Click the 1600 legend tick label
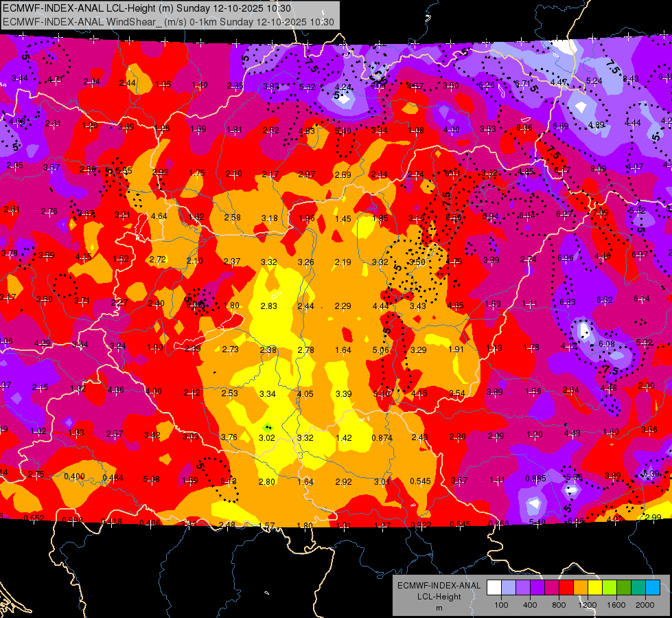The width and height of the screenshot is (672, 618). click(616, 605)
